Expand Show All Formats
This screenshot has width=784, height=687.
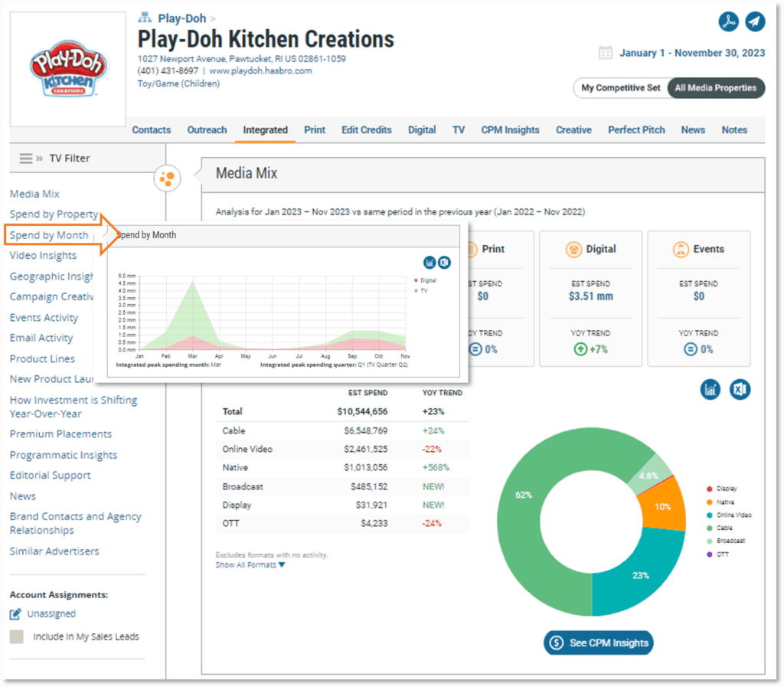[x=250, y=565]
